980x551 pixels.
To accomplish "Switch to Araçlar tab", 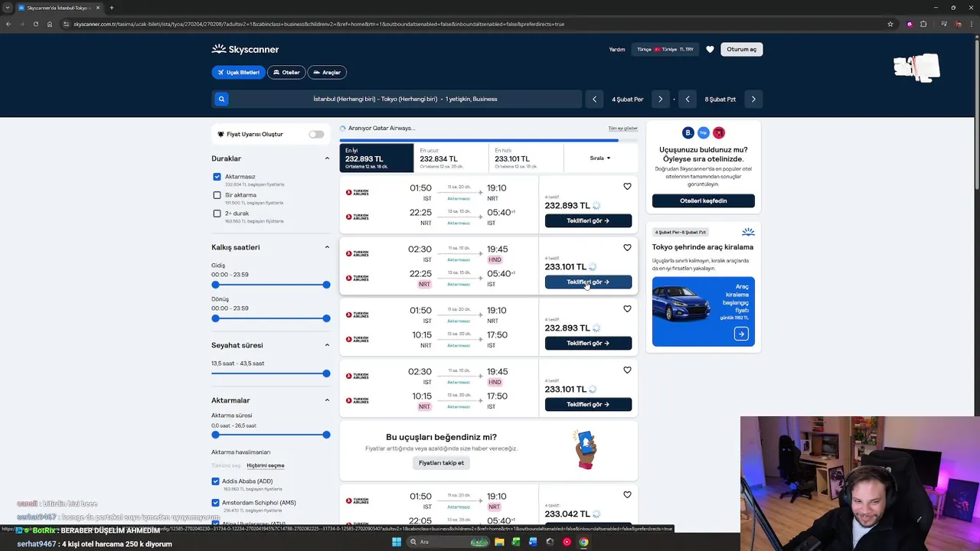I will pos(327,73).
